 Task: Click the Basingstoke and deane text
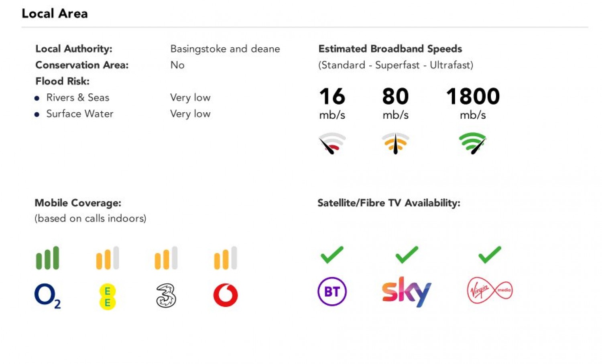click(225, 49)
